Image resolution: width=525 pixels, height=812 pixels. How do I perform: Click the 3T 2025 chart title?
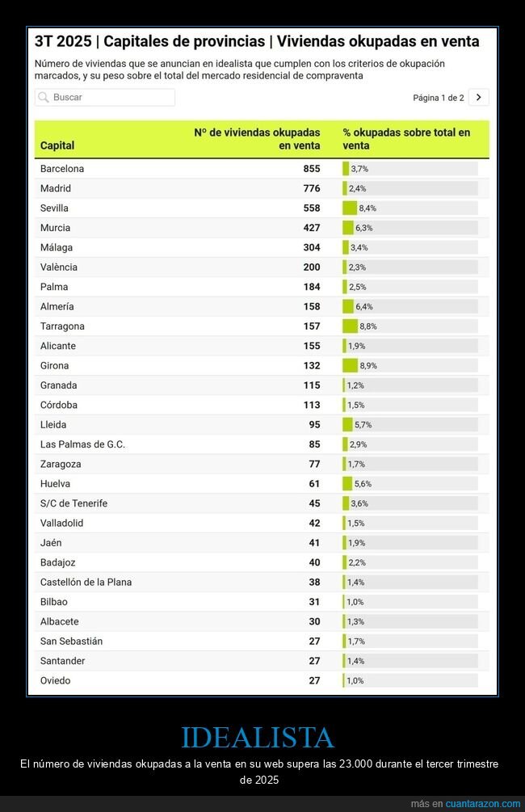(x=257, y=41)
